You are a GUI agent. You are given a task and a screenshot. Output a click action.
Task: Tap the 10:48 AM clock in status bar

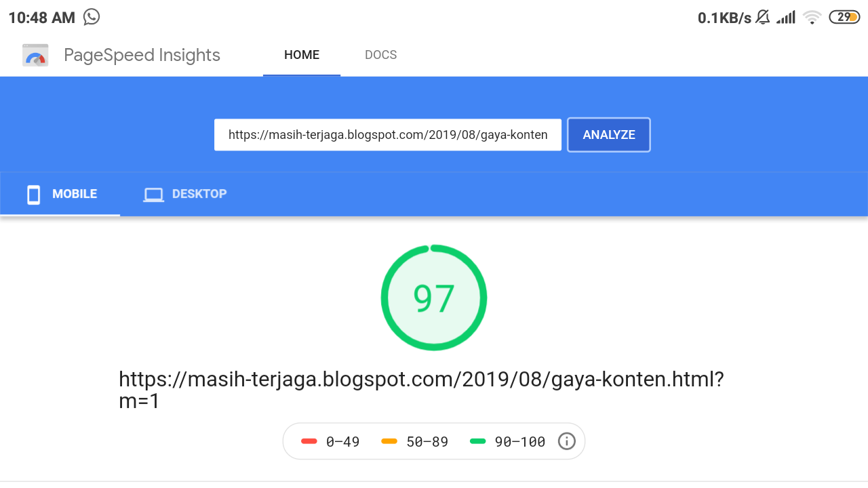(x=42, y=18)
